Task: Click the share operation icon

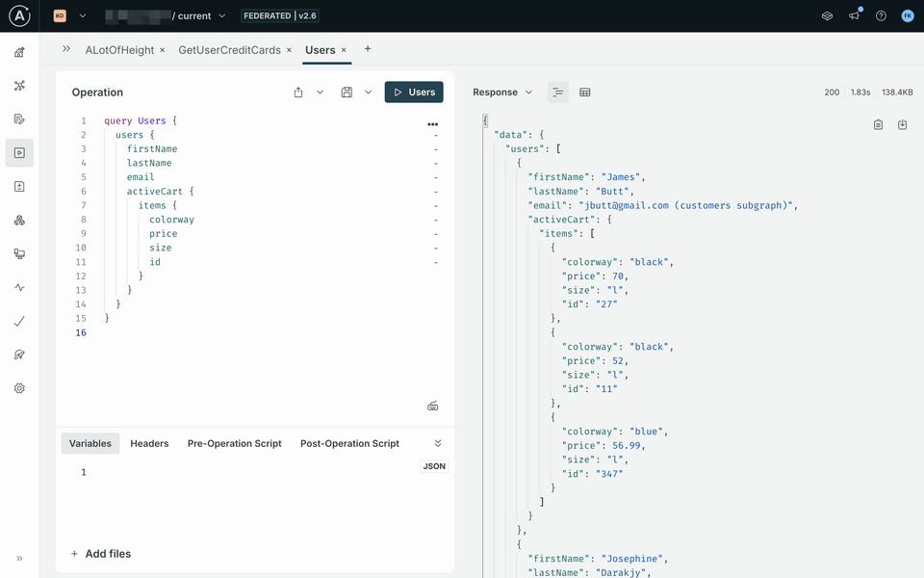Action: point(298,92)
